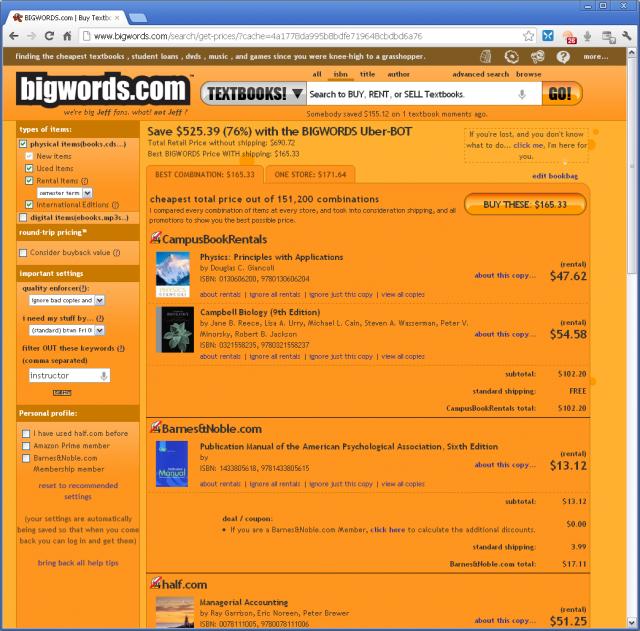Image resolution: width=640 pixels, height=631 pixels.
Task: Open the wrench settings menu
Action: click(x=627, y=36)
